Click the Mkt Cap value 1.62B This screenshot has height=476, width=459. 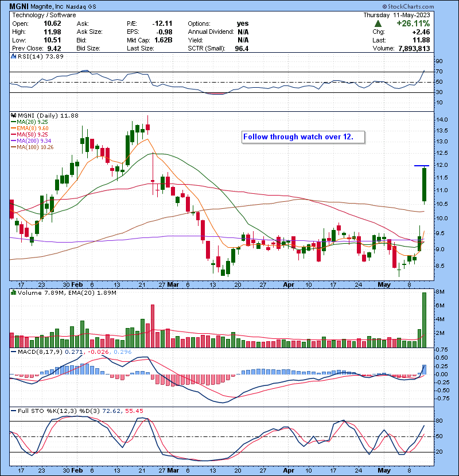pyautogui.click(x=163, y=40)
